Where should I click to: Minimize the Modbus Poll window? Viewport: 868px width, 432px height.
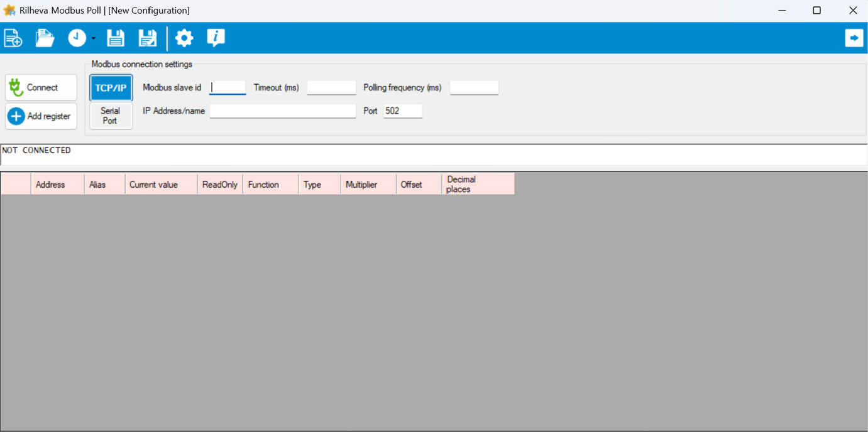click(x=782, y=10)
